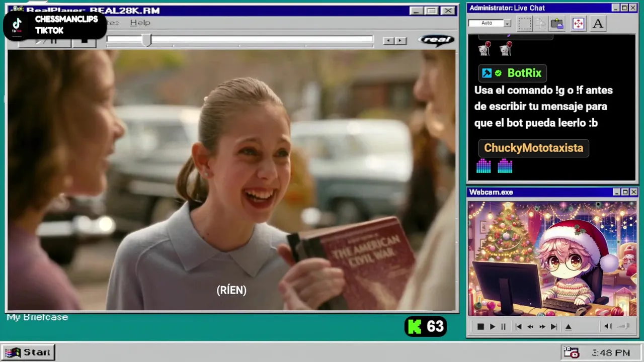Click the right arrow next to the seek bar
The image size is (644, 362).
click(400, 41)
